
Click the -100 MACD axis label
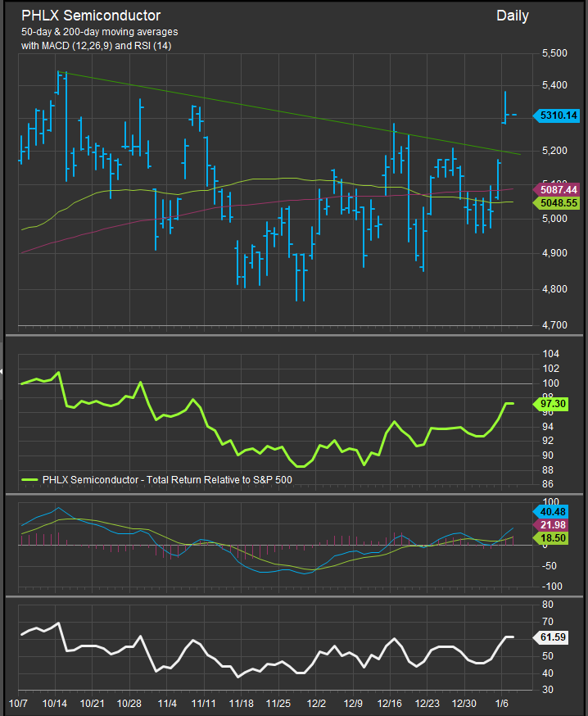click(x=552, y=587)
